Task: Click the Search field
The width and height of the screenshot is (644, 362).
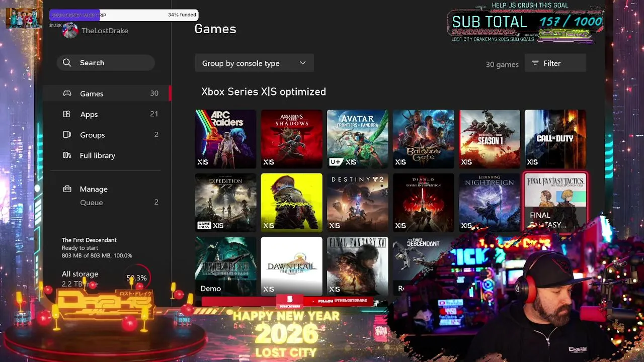Action: [x=106, y=63]
